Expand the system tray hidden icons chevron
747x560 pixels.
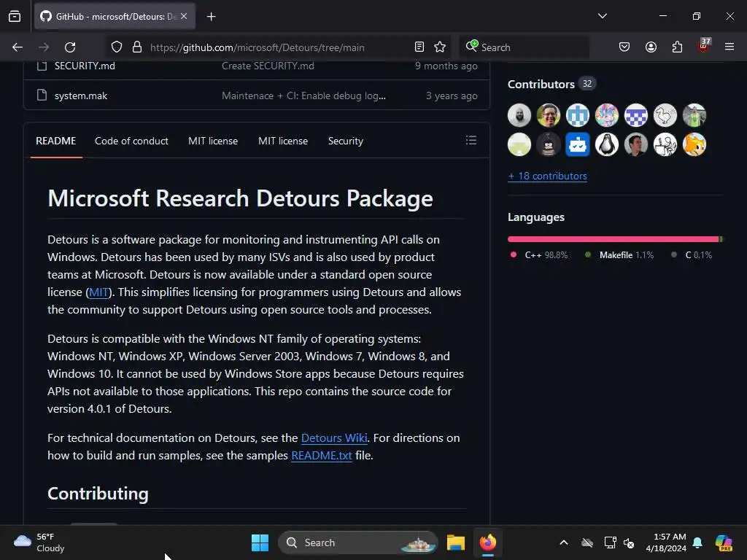(x=564, y=542)
